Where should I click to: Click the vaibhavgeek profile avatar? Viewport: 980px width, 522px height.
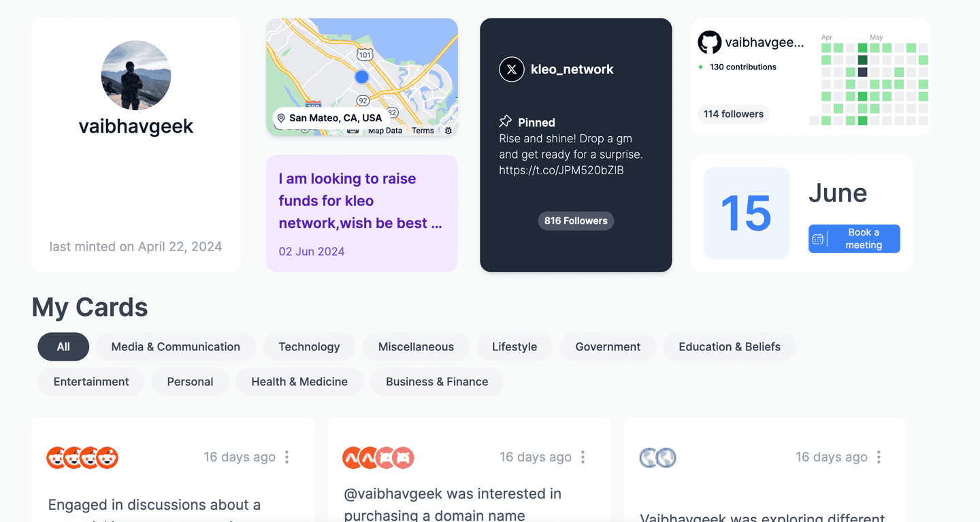[136, 75]
